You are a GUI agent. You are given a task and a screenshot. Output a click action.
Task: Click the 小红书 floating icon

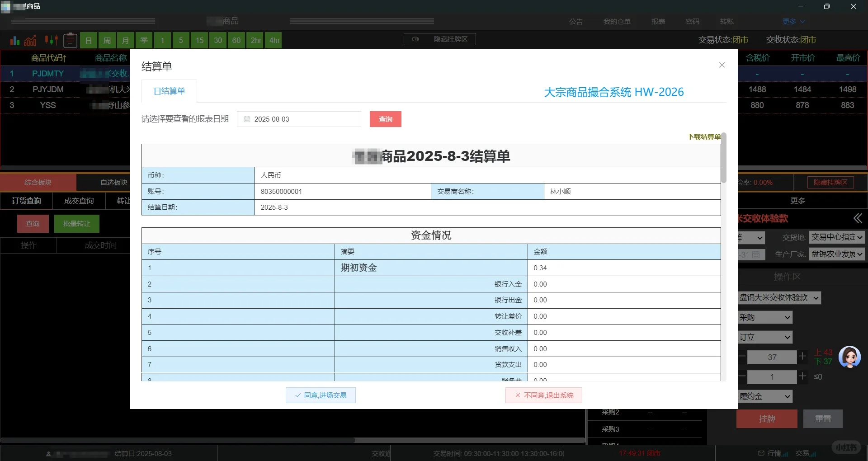pos(847,447)
